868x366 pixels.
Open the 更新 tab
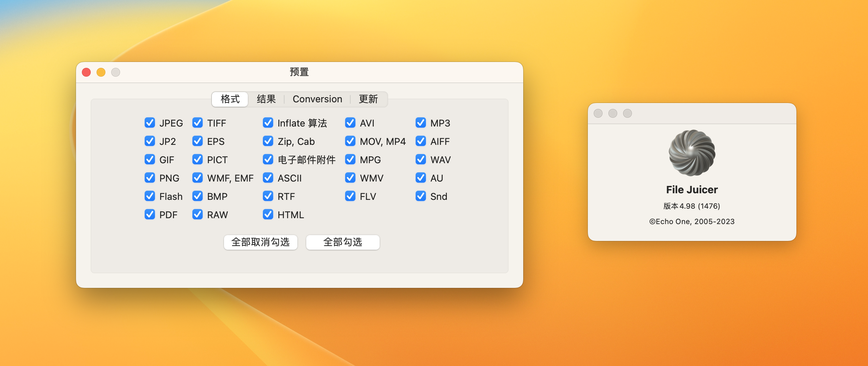pyautogui.click(x=368, y=99)
